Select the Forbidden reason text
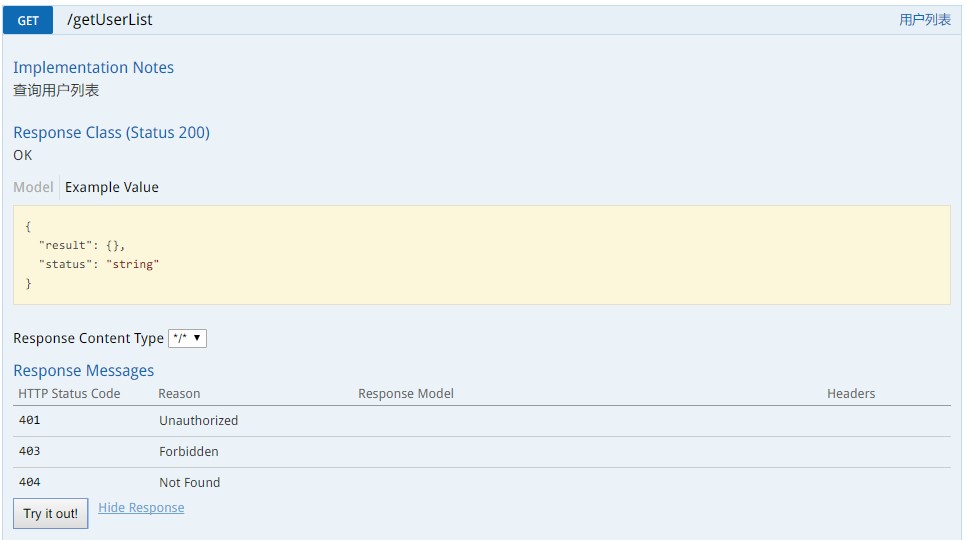966x540 pixels. click(x=188, y=452)
